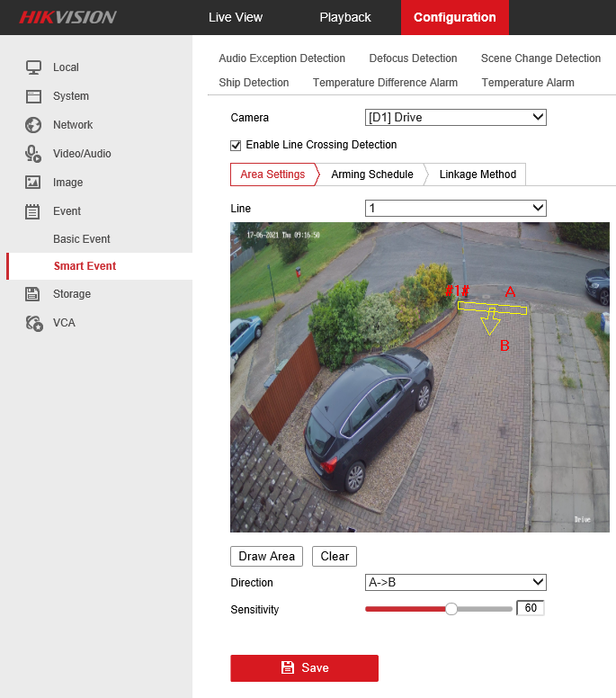
Task: Click the Local monitor icon in sidebar
Action: pyautogui.click(x=33, y=67)
